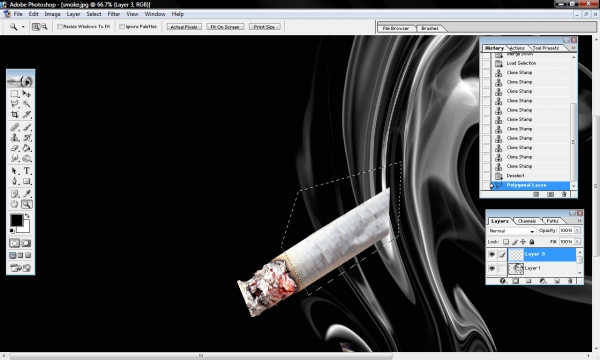Select the Path Selection arrow tool

pos(15,171)
